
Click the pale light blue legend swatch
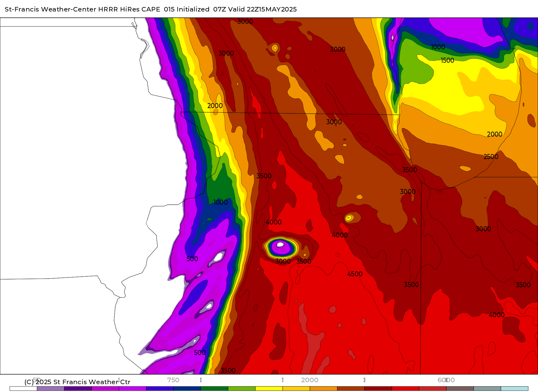pyautogui.click(x=514, y=389)
